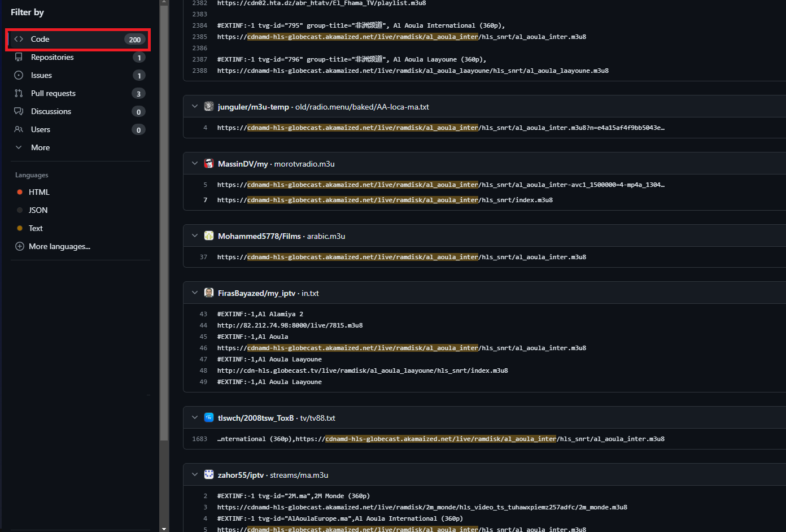The image size is (786, 532).
Task: Collapse the MassinDV/my result
Action: (x=195, y=163)
